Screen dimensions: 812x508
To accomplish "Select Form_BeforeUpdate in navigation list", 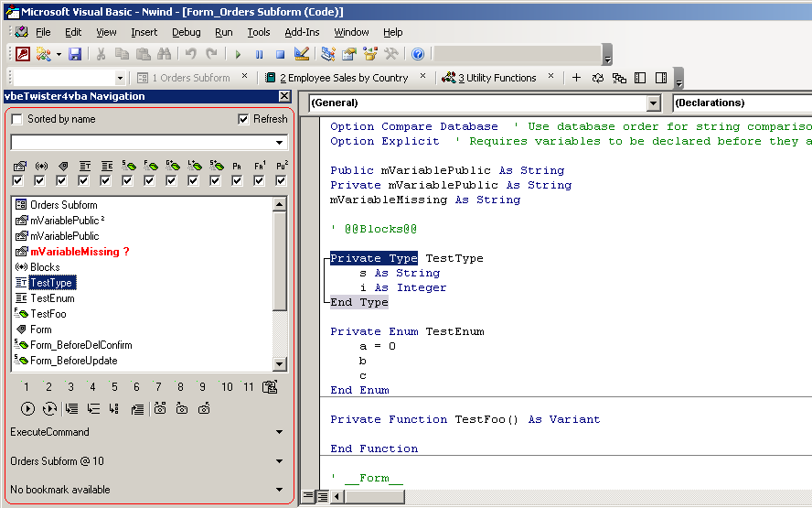I will tap(73, 361).
